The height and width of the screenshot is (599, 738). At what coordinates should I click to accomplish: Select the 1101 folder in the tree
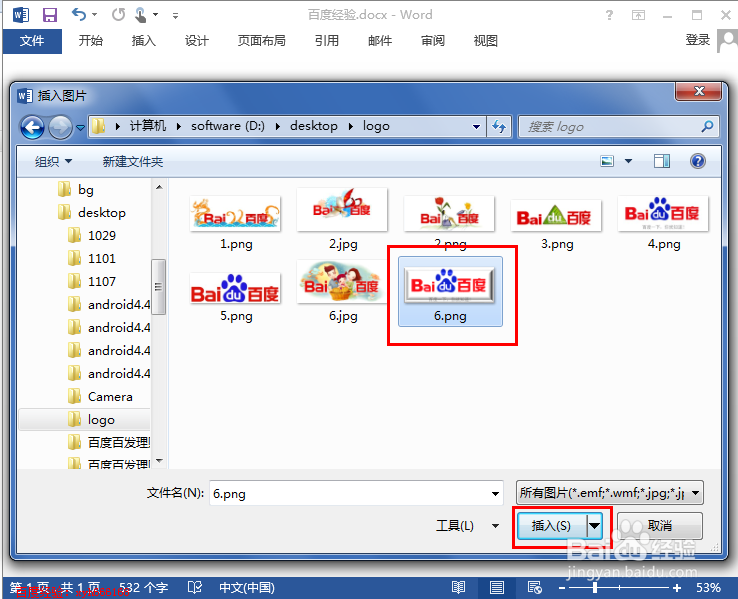(92, 258)
